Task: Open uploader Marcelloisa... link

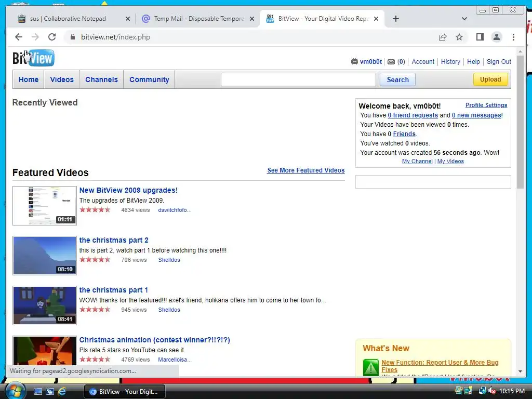Action: point(175,360)
